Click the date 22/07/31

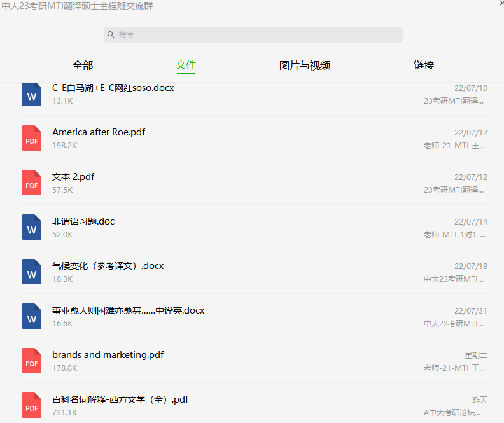(470, 311)
